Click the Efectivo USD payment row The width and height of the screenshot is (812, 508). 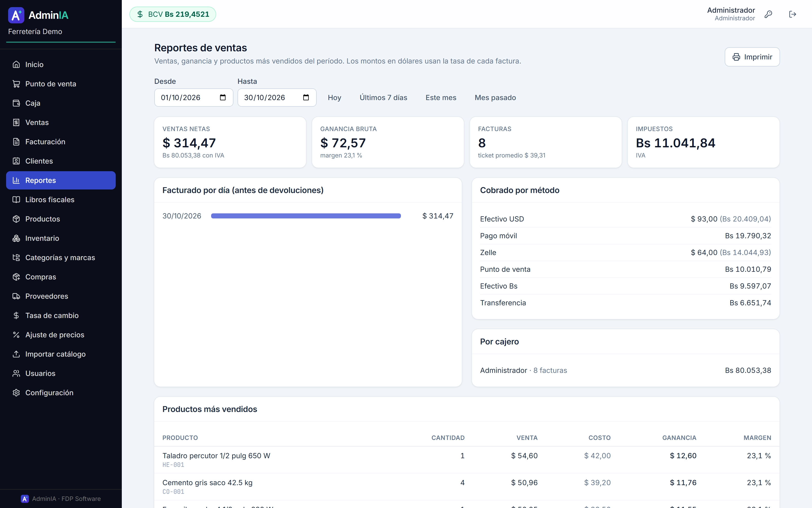pyautogui.click(x=625, y=219)
